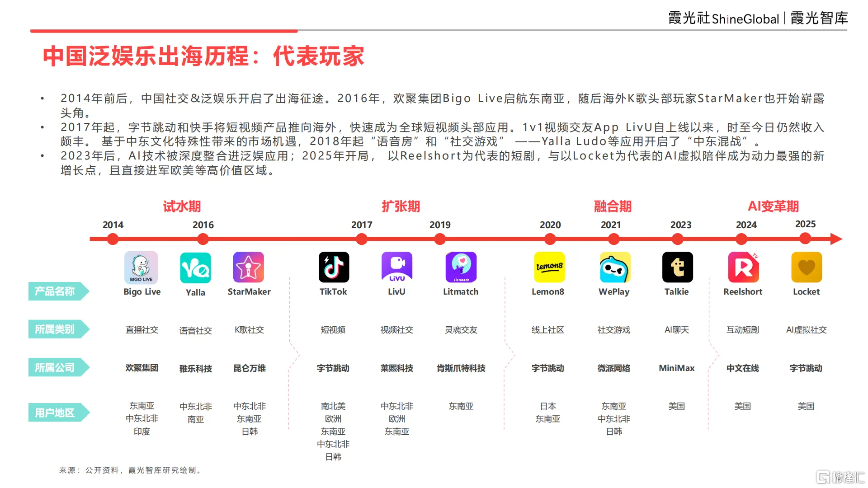Screen dimensions: 868x488
Task: Click the StarMaker product name
Action: (249, 292)
